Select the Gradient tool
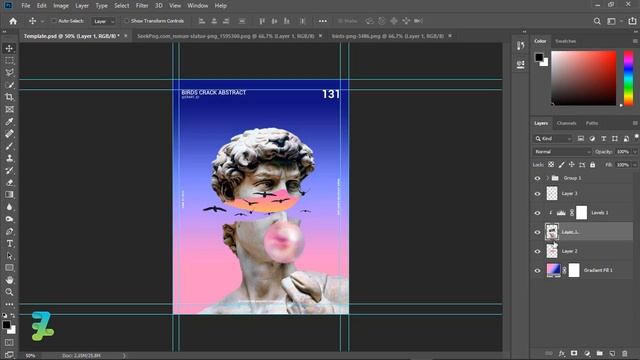The height and width of the screenshot is (360, 640). coord(9,195)
